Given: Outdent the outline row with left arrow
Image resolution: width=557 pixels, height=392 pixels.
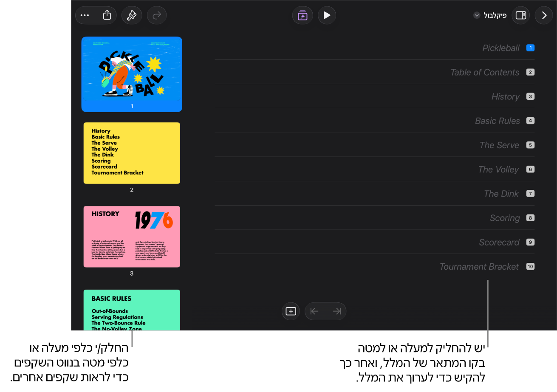Looking at the screenshot, I should [314, 311].
